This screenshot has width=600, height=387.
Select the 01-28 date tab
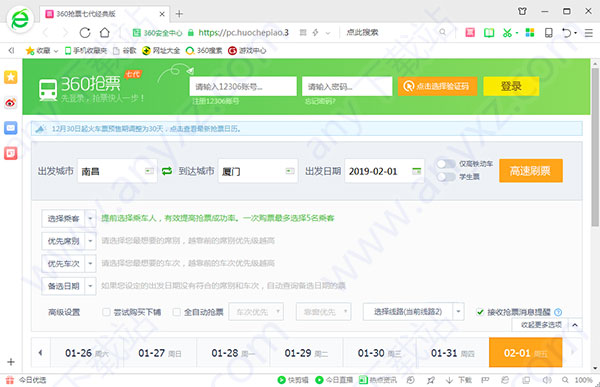tap(233, 353)
